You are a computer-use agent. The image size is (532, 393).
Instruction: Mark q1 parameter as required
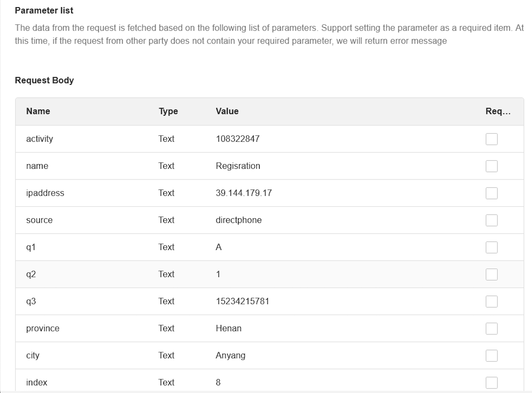pyautogui.click(x=491, y=247)
